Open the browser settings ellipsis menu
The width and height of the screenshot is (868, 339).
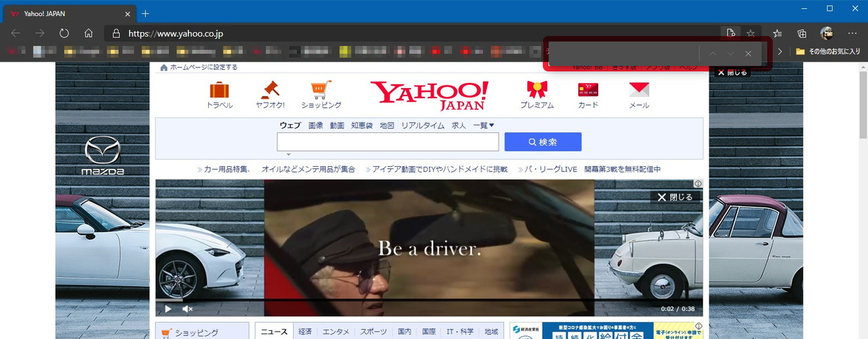coord(852,33)
